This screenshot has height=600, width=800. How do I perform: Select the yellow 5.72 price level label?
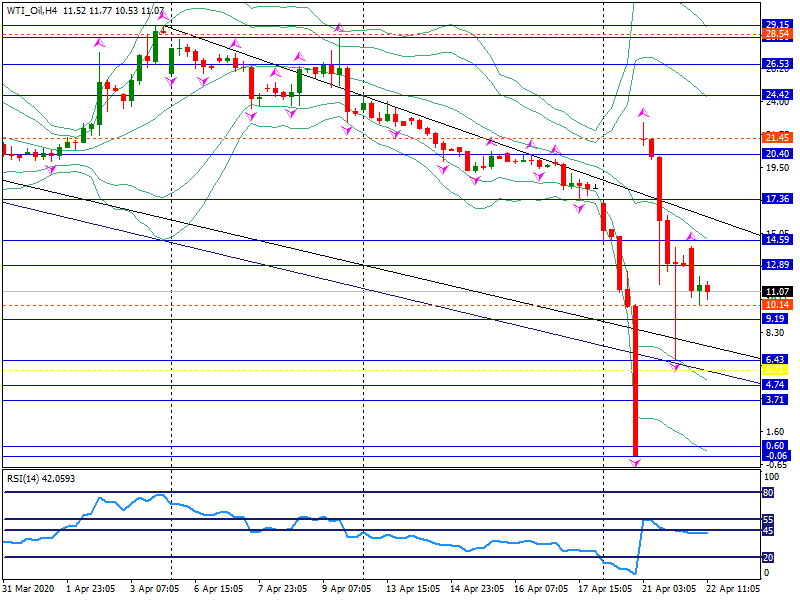coord(777,370)
